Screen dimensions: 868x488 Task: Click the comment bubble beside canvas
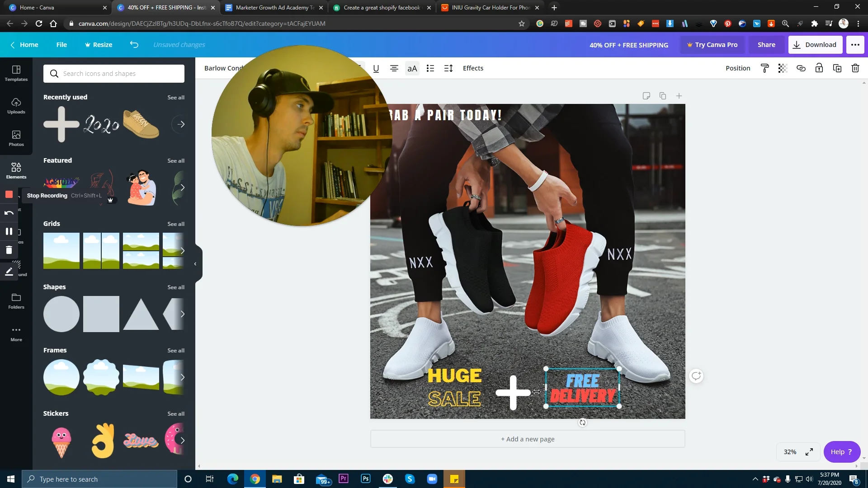(x=696, y=376)
